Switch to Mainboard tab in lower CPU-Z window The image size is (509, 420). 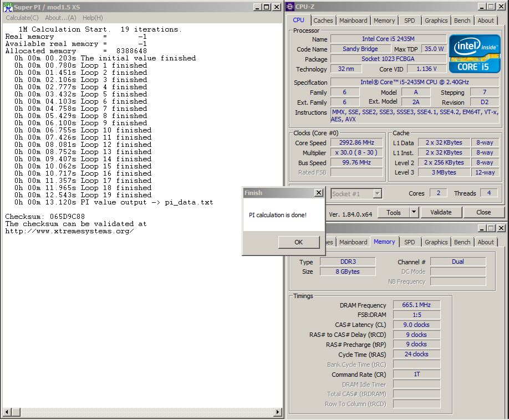(353, 242)
